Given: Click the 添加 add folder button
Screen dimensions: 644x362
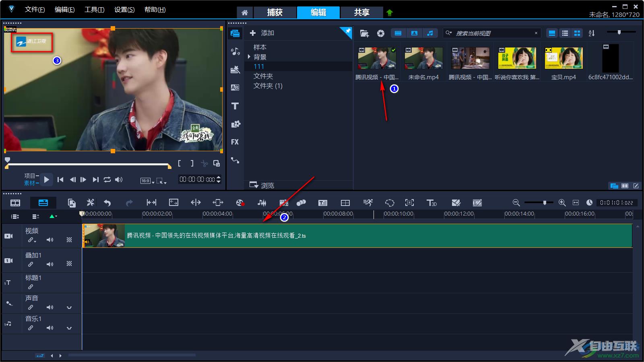Looking at the screenshot, I should [x=262, y=33].
